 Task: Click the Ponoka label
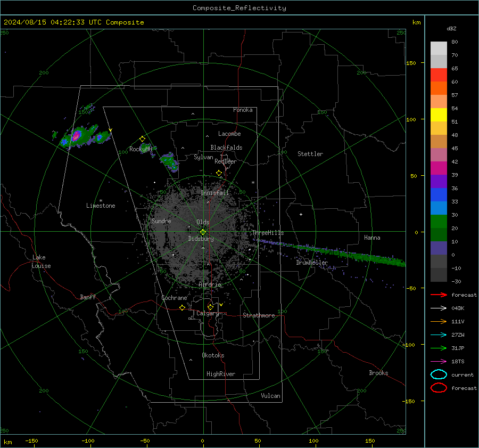pyautogui.click(x=243, y=110)
